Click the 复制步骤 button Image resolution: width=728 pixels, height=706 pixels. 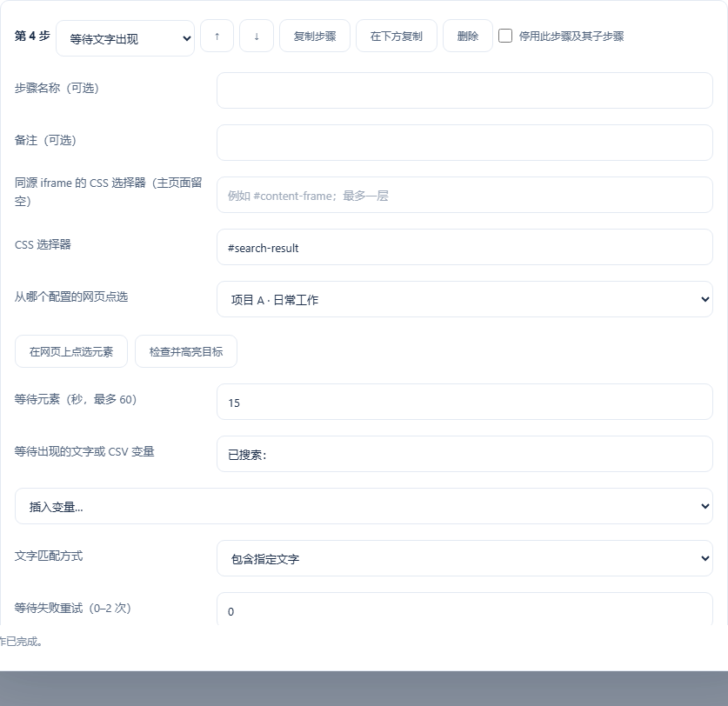[315, 36]
